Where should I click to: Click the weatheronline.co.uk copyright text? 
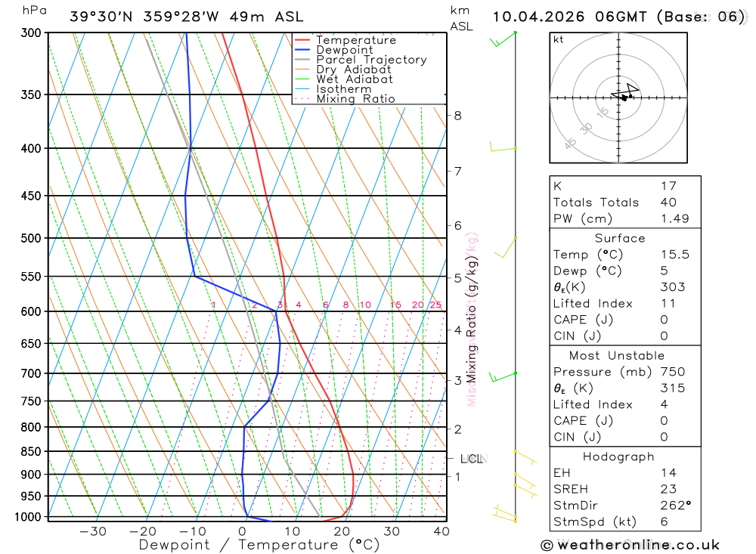pyautogui.click(x=631, y=546)
